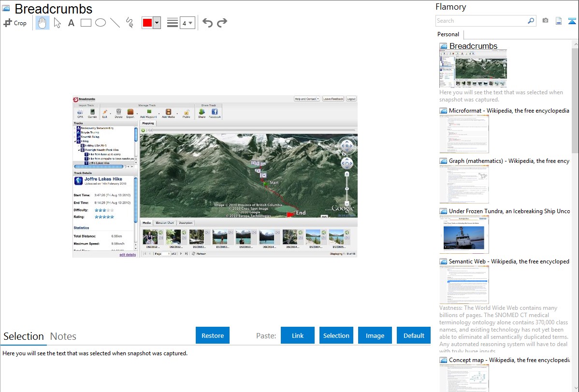Redo the last annotation
This screenshot has height=392, width=579.
pyautogui.click(x=222, y=23)
